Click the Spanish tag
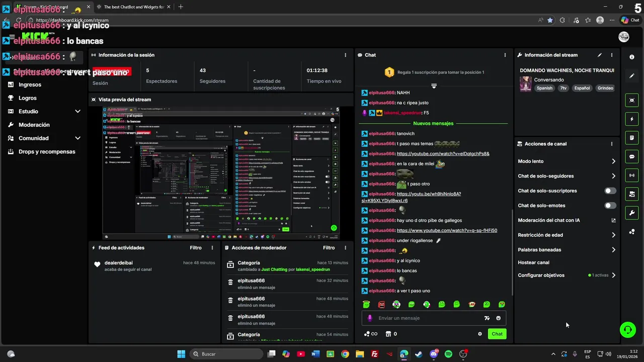The height and width of the screenshot is (362, 644). (544, 88)
